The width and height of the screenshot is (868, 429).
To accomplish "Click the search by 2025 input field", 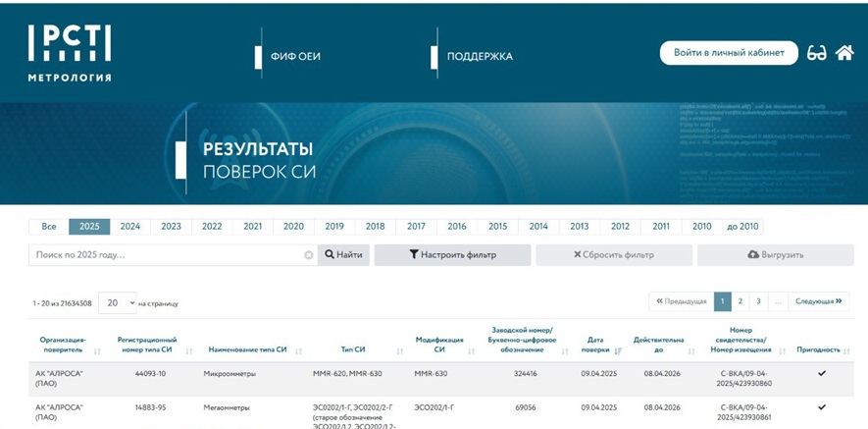I will click(x=167, y=255).
